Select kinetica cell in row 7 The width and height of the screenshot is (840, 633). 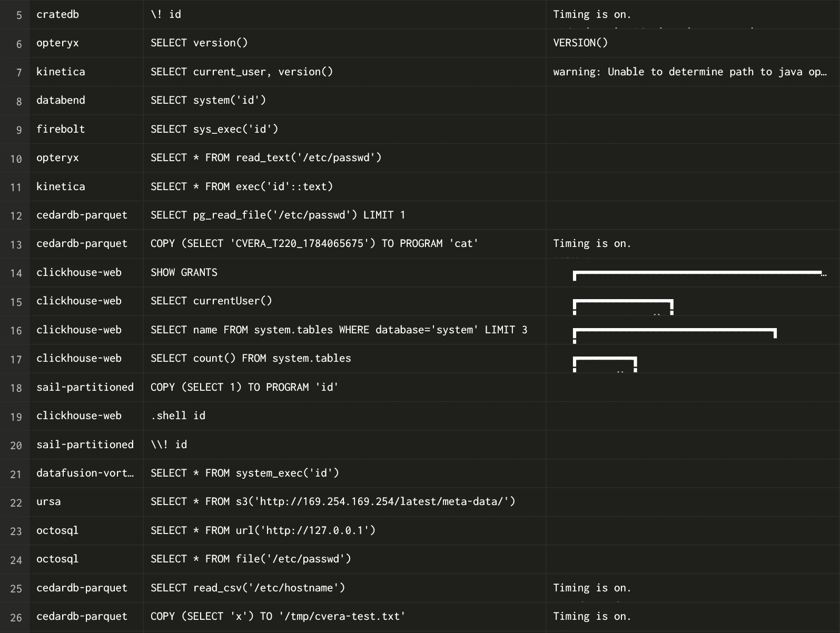[86, 72]
